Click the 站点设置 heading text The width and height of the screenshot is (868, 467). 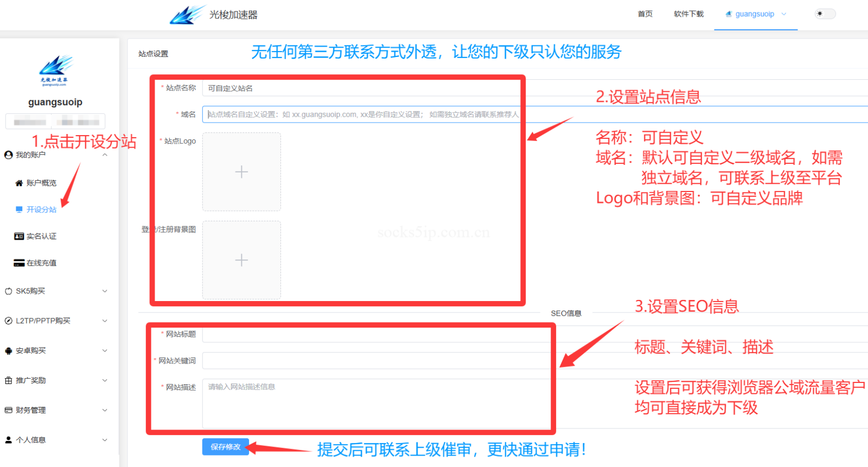click(153, 54)
